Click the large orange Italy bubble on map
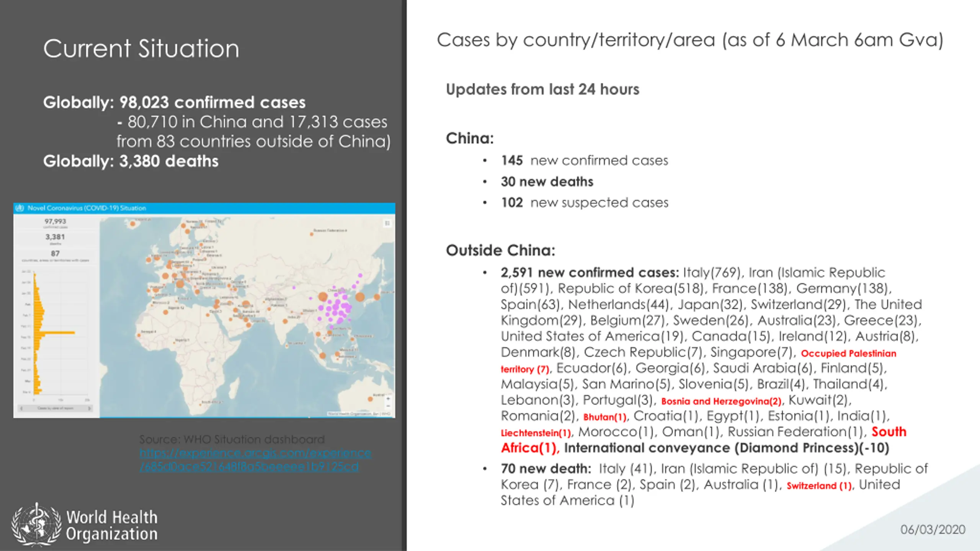980x551 pixels. pyautogui.click(x=180, y=284)
